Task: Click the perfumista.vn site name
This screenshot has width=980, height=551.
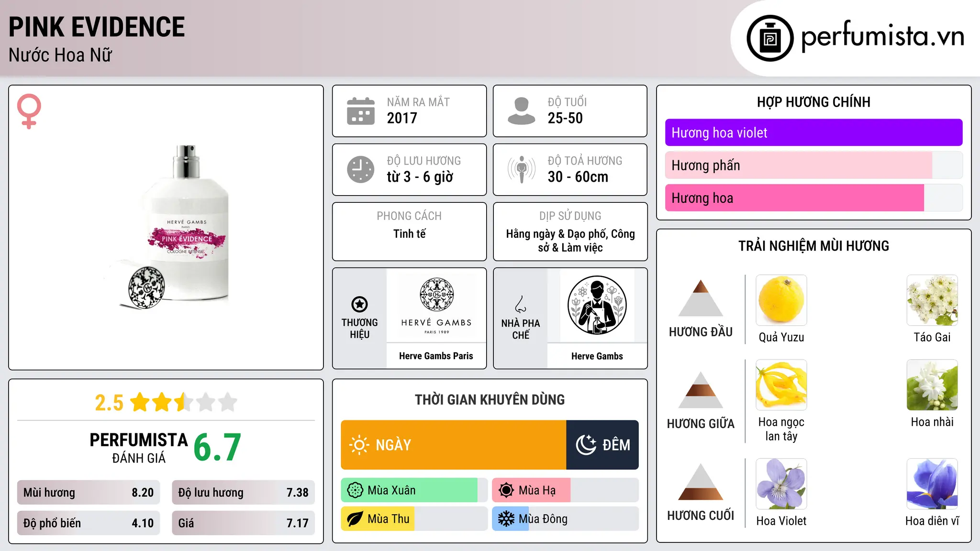Action: point(882,37)
